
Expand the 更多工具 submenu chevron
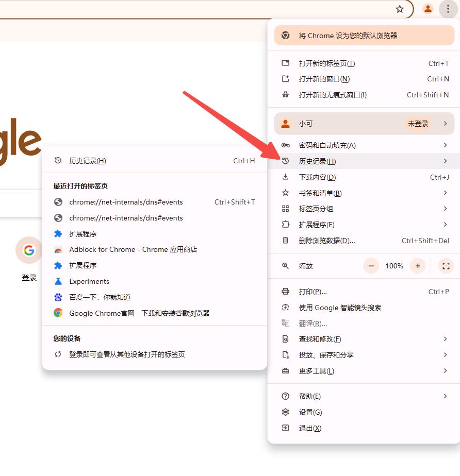tap(445, 371)
